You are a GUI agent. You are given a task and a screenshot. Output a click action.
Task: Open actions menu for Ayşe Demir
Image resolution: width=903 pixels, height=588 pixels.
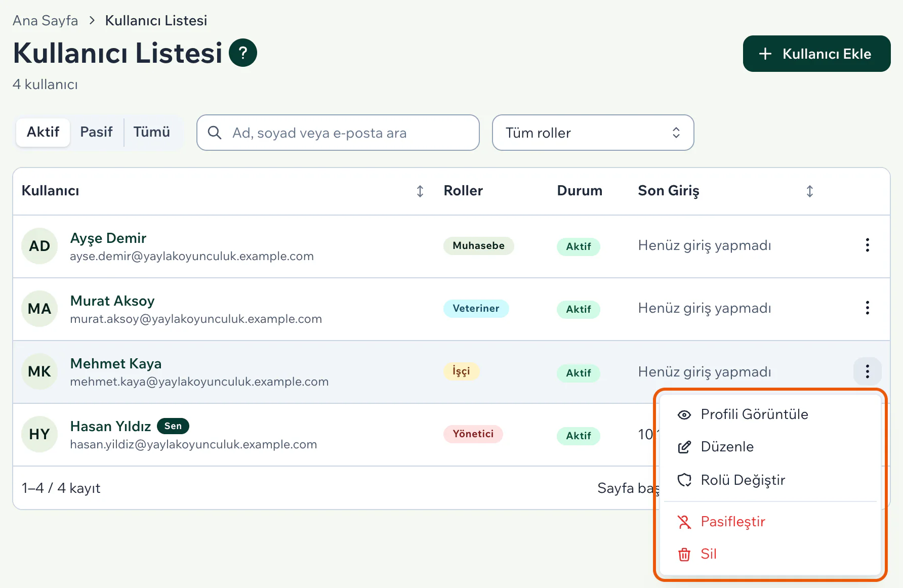click(x=867, y=245)
